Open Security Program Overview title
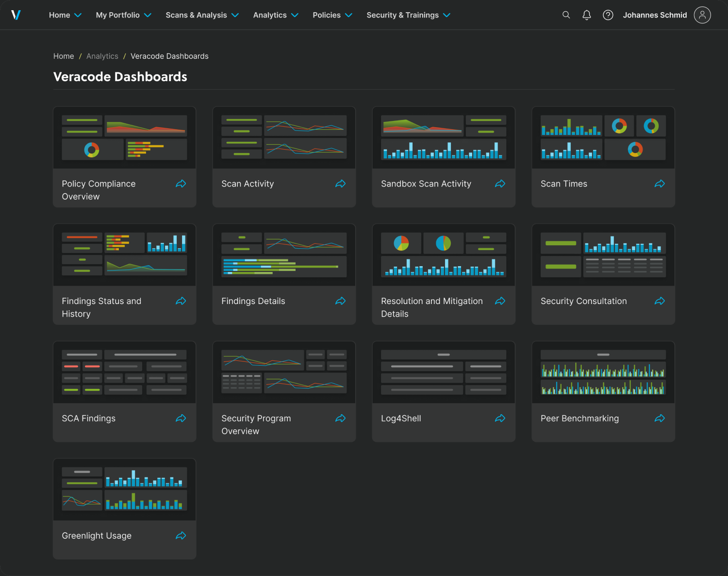Screen dimensions: 728x576 click(256, 424)
